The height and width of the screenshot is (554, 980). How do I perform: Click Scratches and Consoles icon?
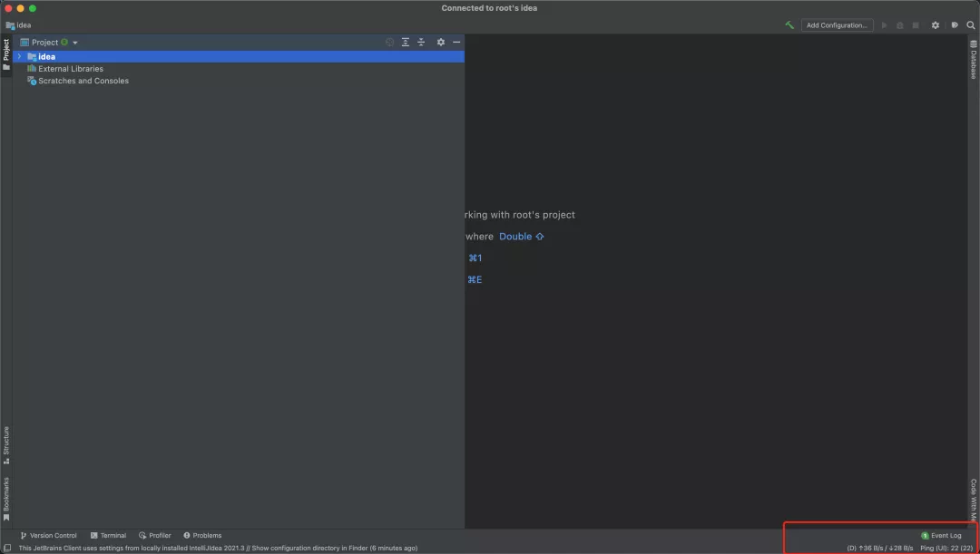pos(31,81)
